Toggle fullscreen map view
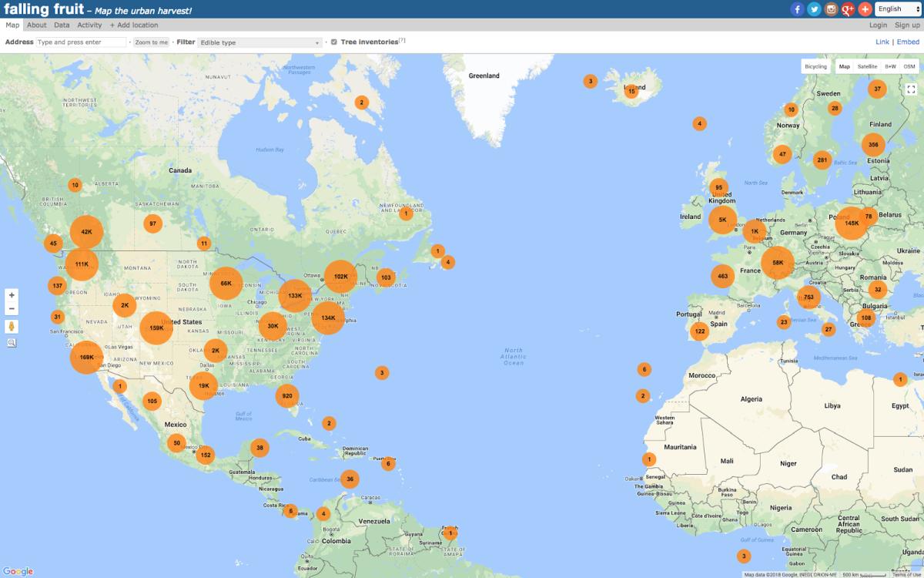Viewport: 924px width, 578px height. click(x=911, y=89)
